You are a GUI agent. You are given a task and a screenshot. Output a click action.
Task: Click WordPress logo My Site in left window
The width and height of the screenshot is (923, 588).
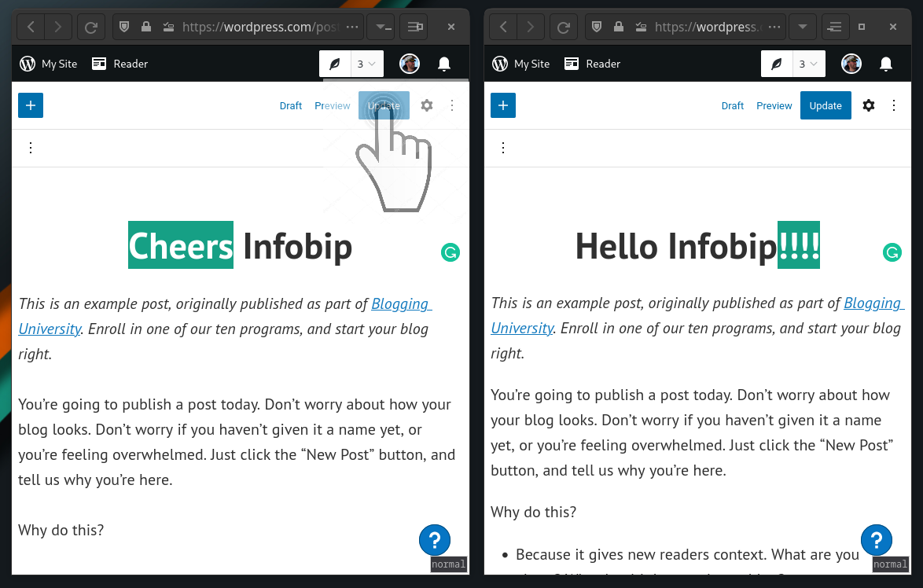coord(48,64)
